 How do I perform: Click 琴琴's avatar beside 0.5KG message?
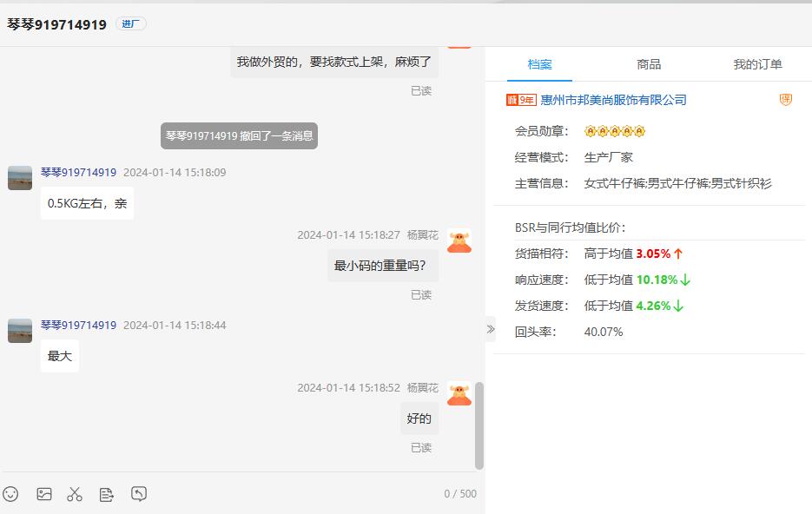[x=20, y=178]
